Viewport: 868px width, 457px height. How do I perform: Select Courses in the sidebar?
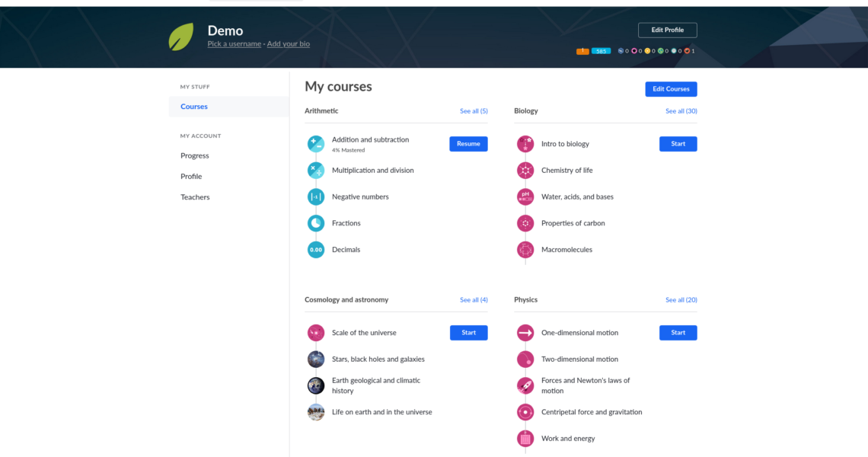194,107
